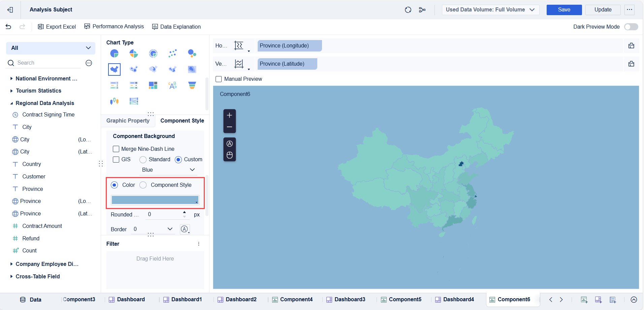Screen dimensions: 644x310
Task: Select the rose pie chart type icon
Action: [x=134, y=53]
